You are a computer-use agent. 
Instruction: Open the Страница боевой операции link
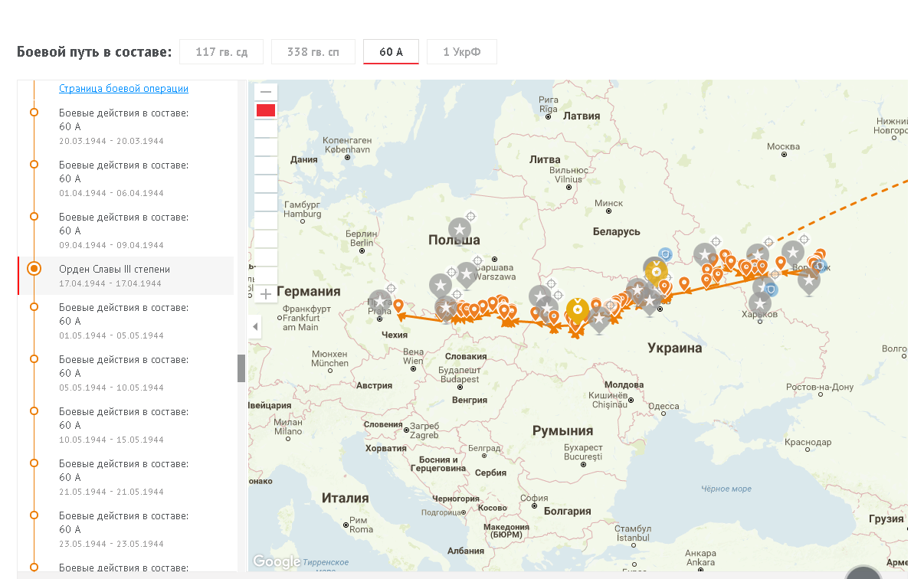point(123,88)
